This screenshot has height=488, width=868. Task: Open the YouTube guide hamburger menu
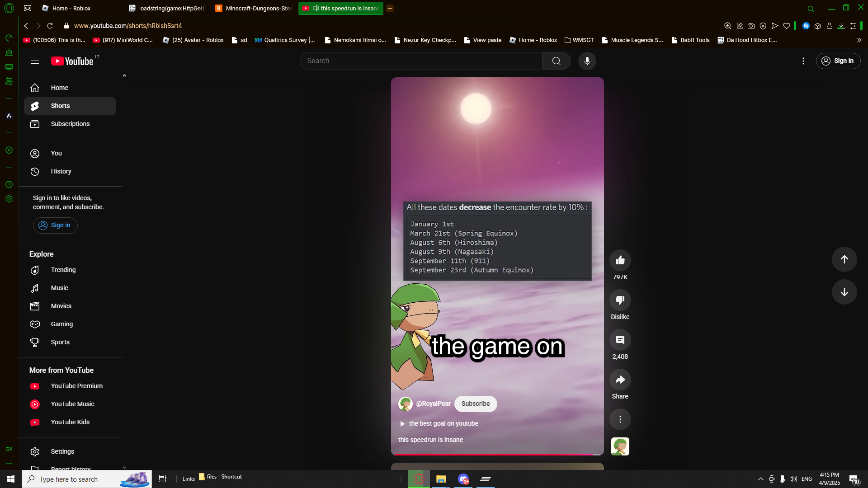click(35, 61)
